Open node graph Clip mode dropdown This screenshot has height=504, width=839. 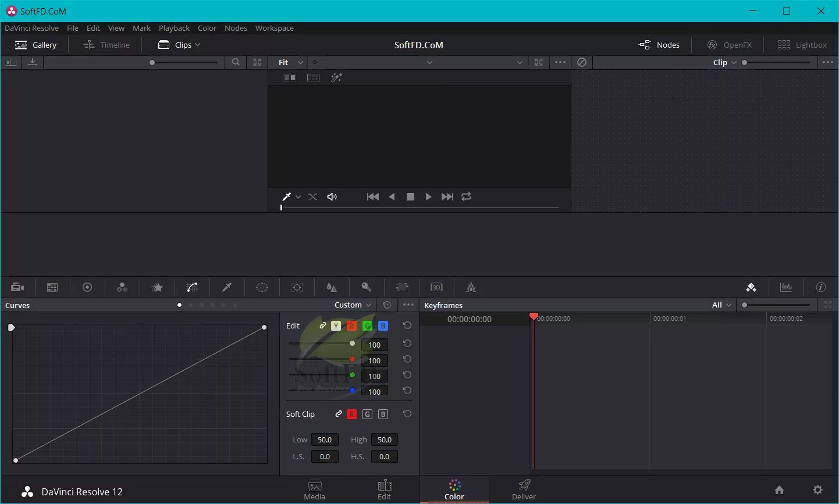pyautogui.click(x=725, y=62)
